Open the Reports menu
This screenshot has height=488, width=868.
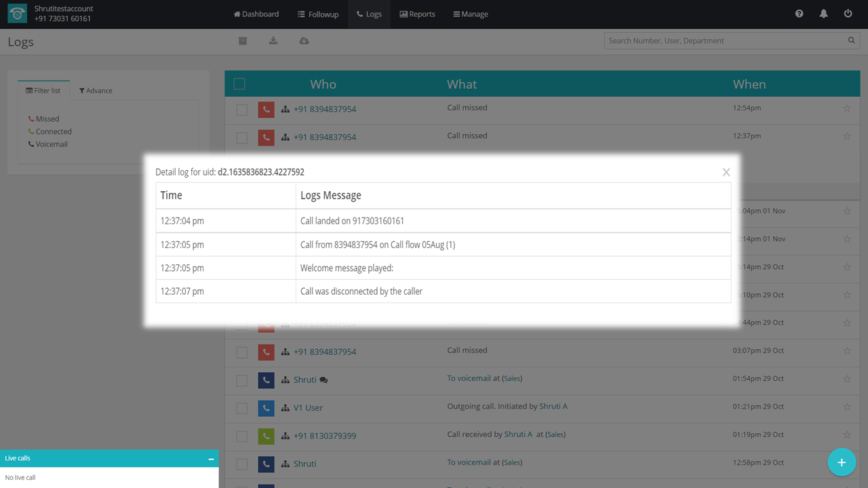click(418, 14)
